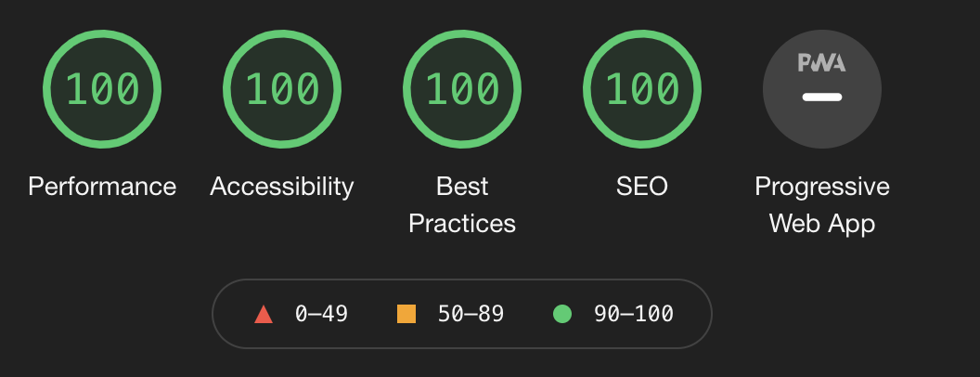980x377 pixels.
Task: Click the green circle legend icon
Action: pos(561,314)
